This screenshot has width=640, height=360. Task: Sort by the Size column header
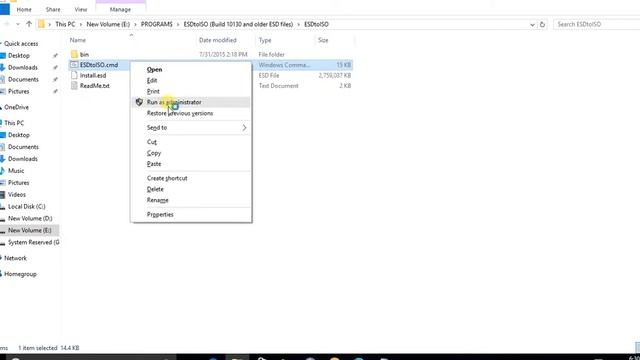(323, 40)
